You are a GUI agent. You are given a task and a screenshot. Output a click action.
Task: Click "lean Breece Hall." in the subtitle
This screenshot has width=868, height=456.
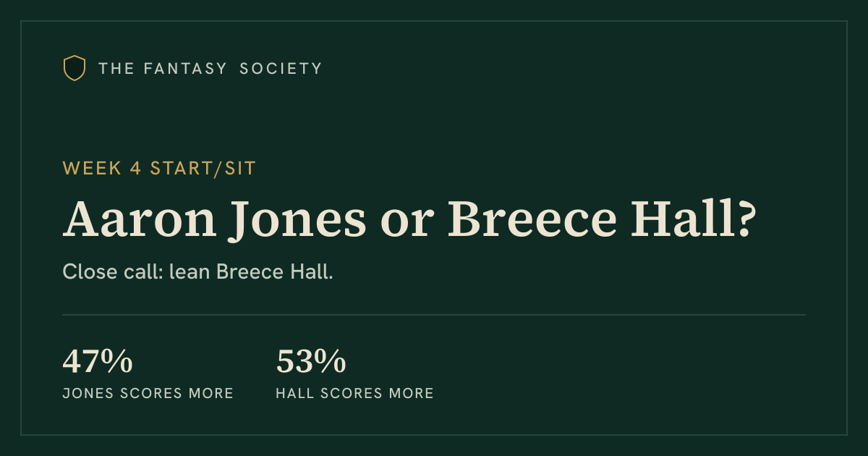tap(251, 273)
